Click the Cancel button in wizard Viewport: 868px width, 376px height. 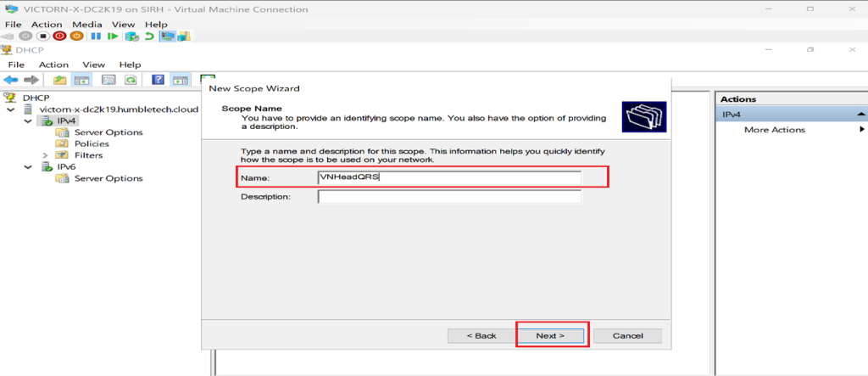click(x=626, y=335)
